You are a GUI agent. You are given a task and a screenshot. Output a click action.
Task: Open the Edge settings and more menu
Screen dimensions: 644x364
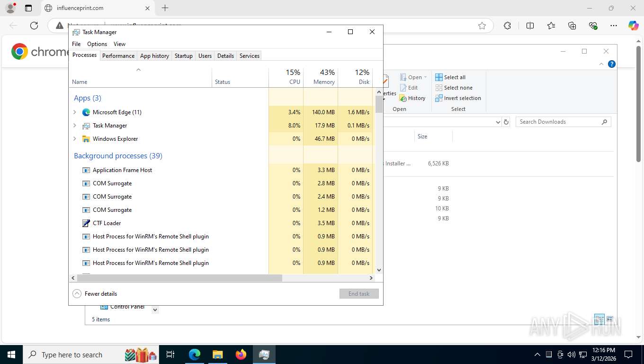[614, 26]
